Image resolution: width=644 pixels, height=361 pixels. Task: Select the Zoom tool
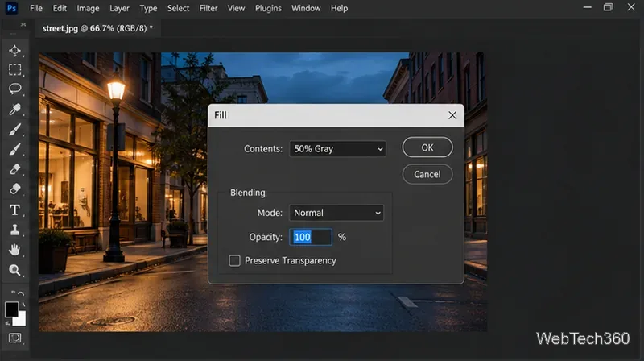point(14,270)
